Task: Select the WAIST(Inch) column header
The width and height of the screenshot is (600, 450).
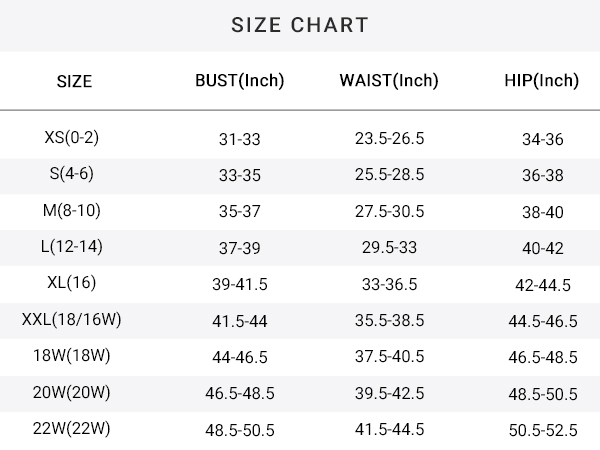Action: (x=389, y=81)
